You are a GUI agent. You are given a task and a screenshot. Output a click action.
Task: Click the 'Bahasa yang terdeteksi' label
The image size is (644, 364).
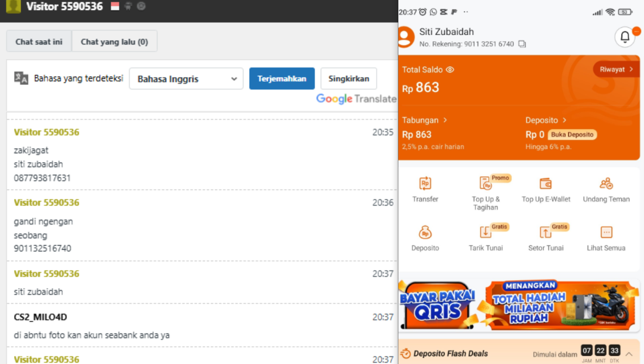79,78
